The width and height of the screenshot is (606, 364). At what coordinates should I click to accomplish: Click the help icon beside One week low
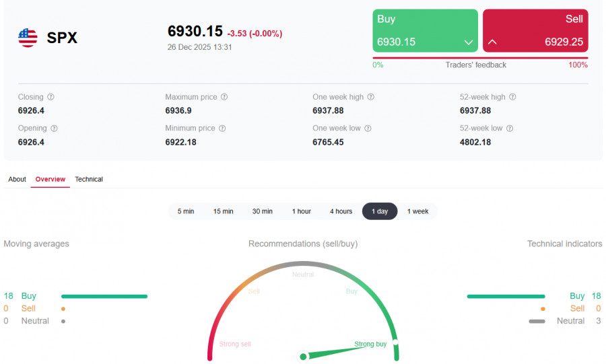pos(368,129)
